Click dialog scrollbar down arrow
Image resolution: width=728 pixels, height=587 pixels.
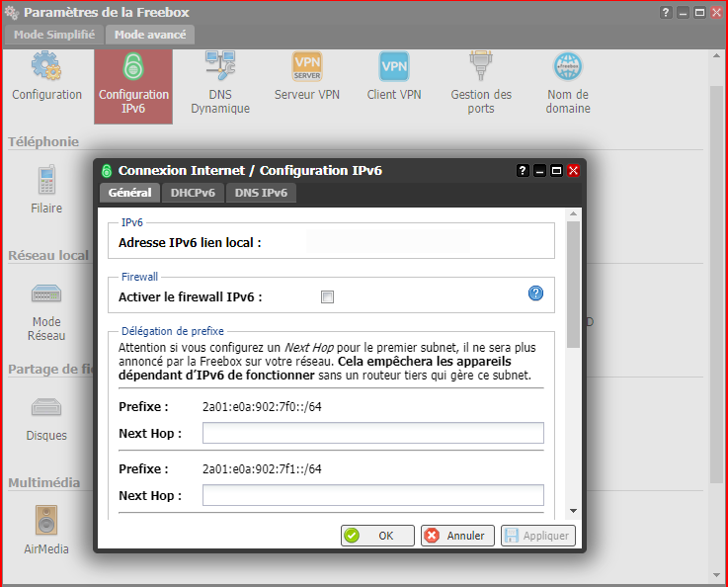(573, 511)
